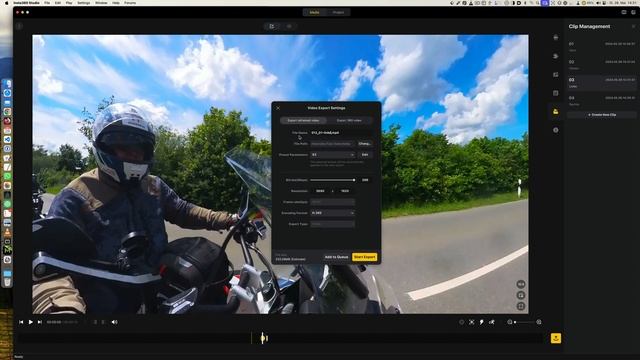Click the Add to Queue button
The height and width of the screenshot is (360, 640).
(336, 257)
